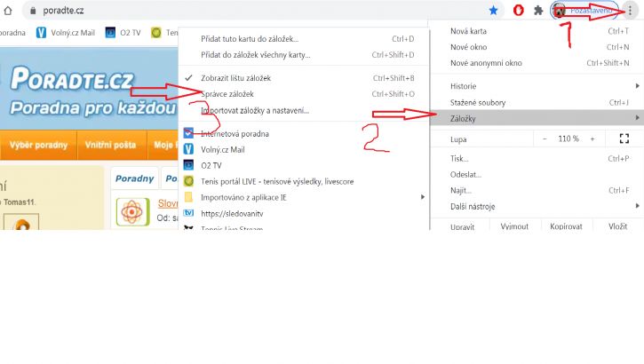Click Vyjmout in the edit row
The height and width of the screenshot is (364, 644).
[x=514, y=226]
